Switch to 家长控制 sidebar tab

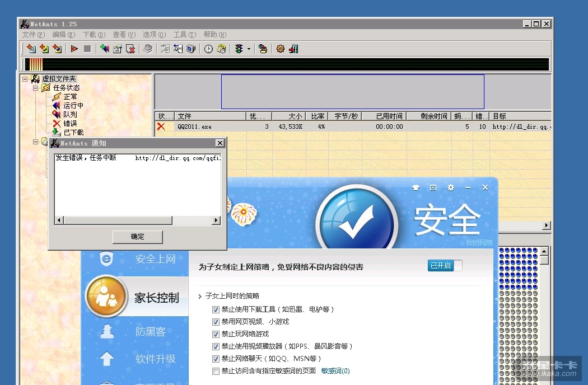[x=138, y=297]
